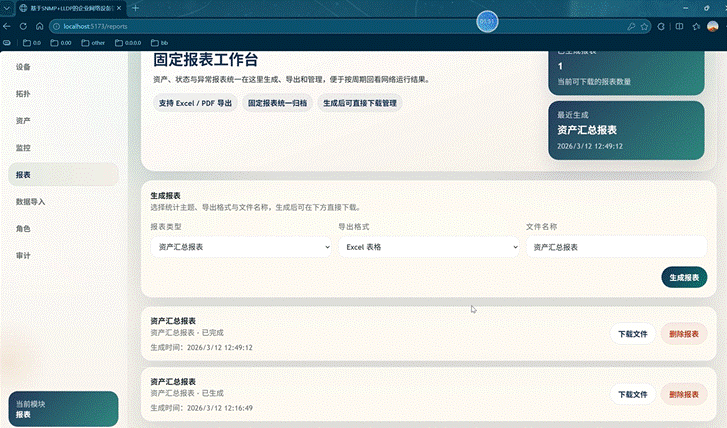Open the 审计 sidebar module
The width and height of the screenshot is (727, 428).
[63, 255]
